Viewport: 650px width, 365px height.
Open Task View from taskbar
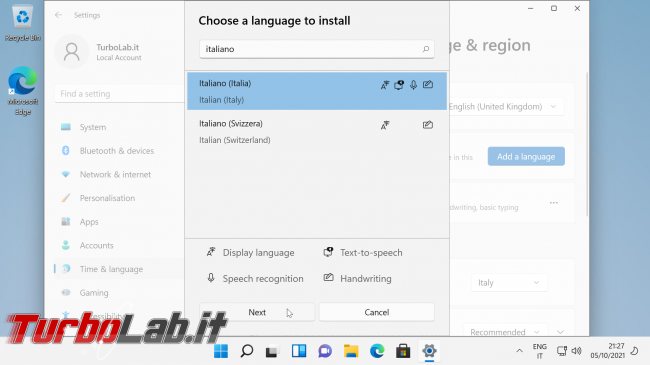272,351
